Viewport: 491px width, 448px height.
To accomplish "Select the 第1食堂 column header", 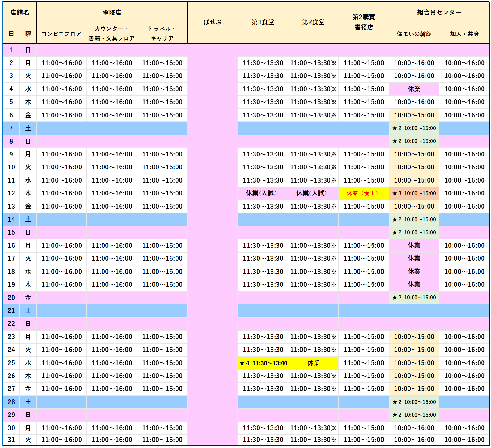I will [x=263, y=22].
